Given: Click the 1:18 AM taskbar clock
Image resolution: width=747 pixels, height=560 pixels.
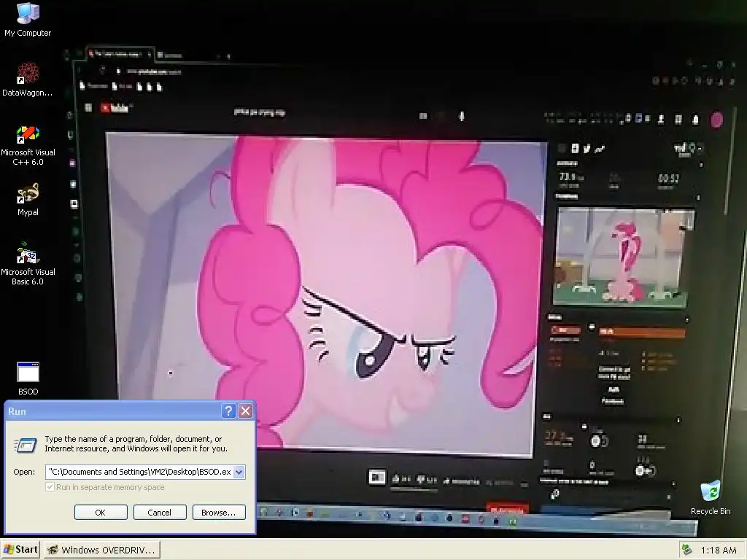Looking at the screenshot, I should point(719,551).
